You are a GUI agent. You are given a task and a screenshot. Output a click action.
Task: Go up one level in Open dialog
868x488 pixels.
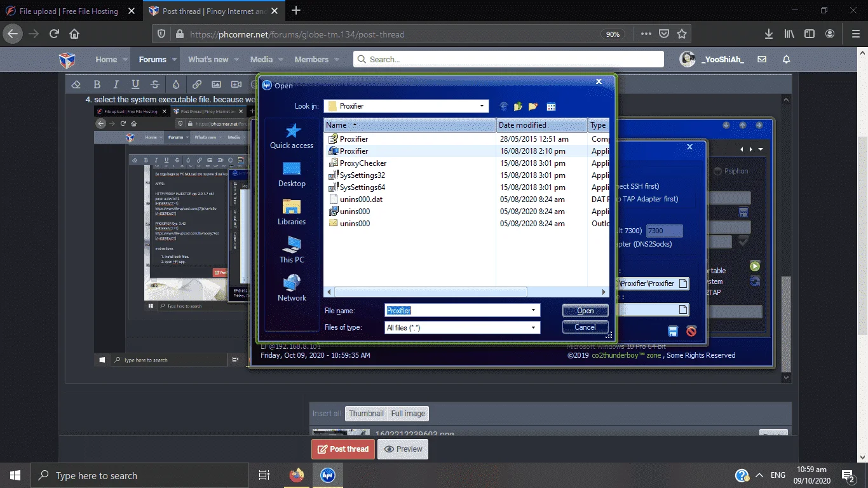(519, 106)
